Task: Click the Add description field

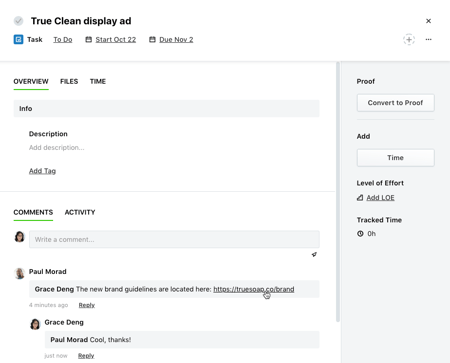Action: pos(56,148)
